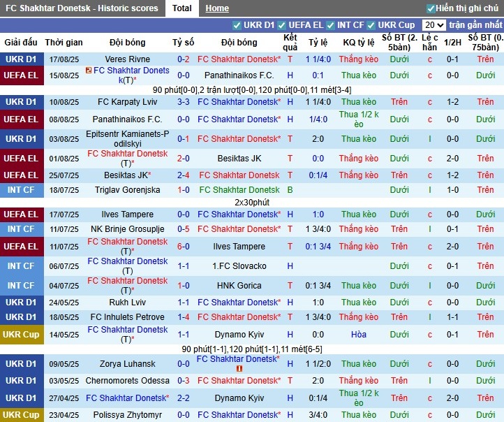
Task: Open the recent matches count dropdown
Action: click(x=433, y=25)
